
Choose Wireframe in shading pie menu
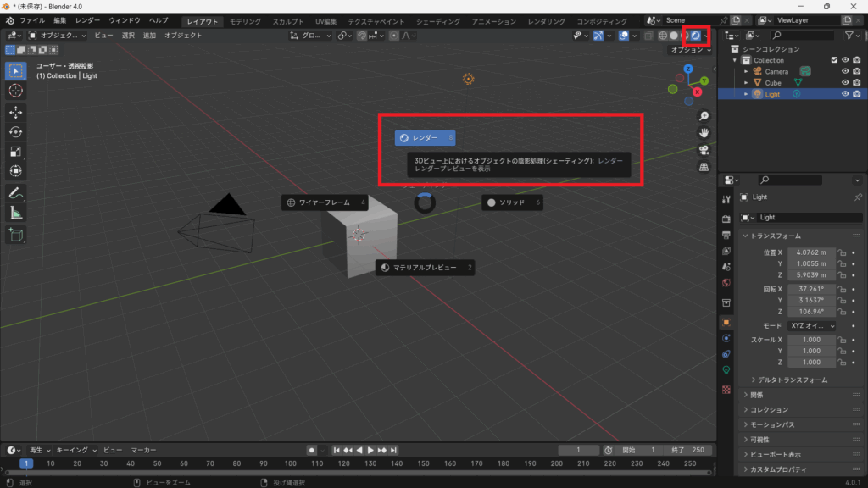[x=325, y=202]
